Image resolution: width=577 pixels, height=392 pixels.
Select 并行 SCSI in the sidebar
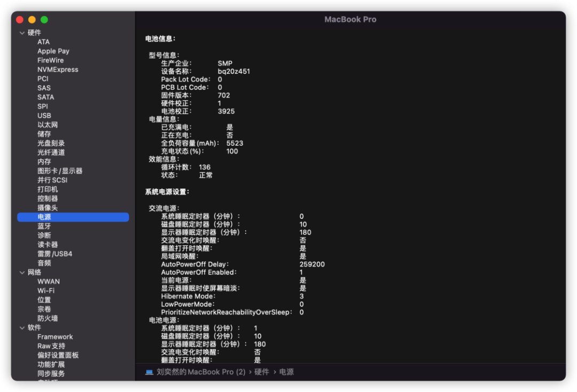point(52,180)
